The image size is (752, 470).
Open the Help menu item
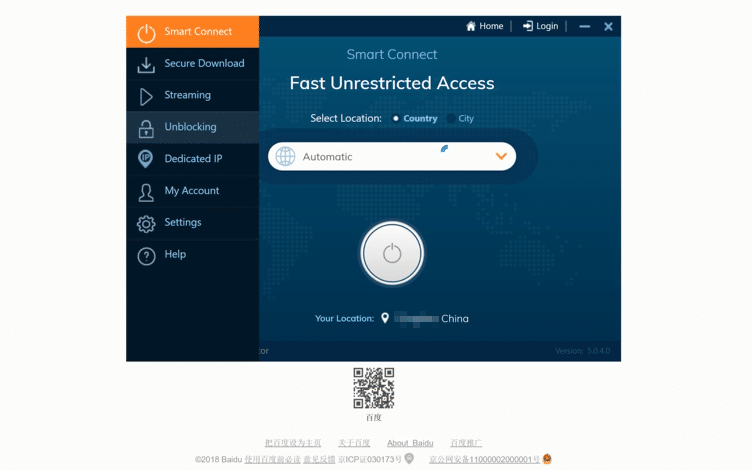click(x=193, y=255)
